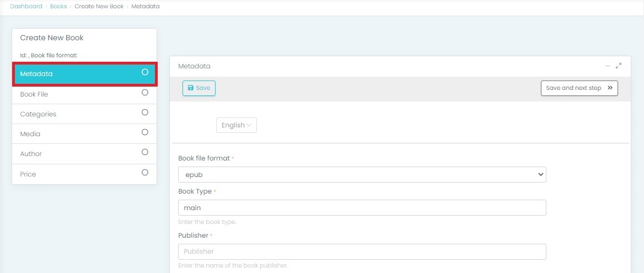The image size is (644, 273).
Task: Open the Dashboard breadcrumb link
Action: [x=26, y=7]
